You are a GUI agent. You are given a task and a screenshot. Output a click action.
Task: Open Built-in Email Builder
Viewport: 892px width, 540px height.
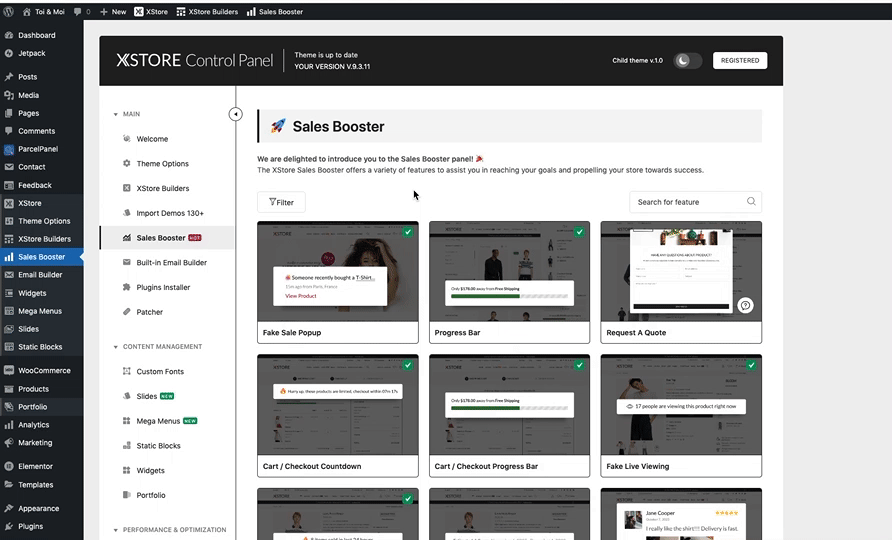tap(171, 262)
